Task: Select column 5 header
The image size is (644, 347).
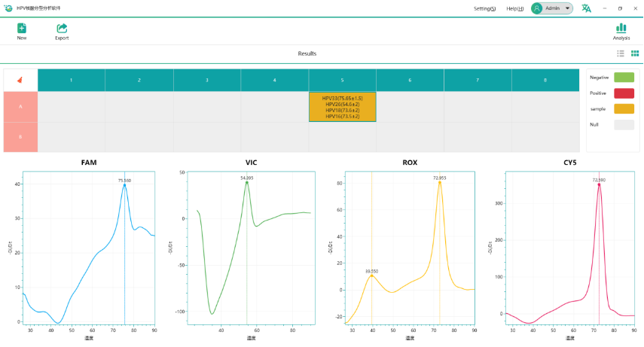Action: [x=342, y=80]
